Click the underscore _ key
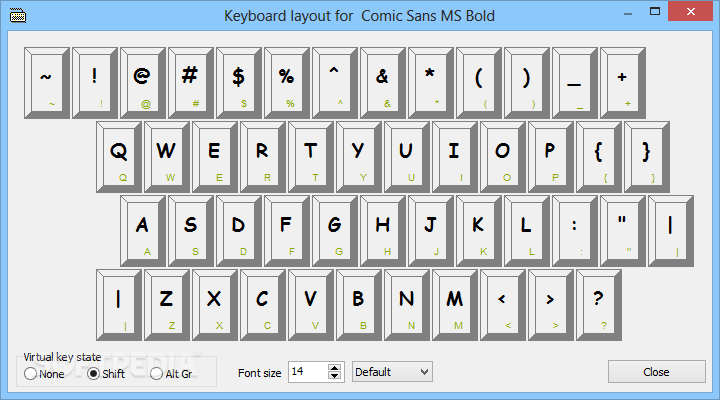The height and width of the screenshot is (400, 720). tap(575, 83)
